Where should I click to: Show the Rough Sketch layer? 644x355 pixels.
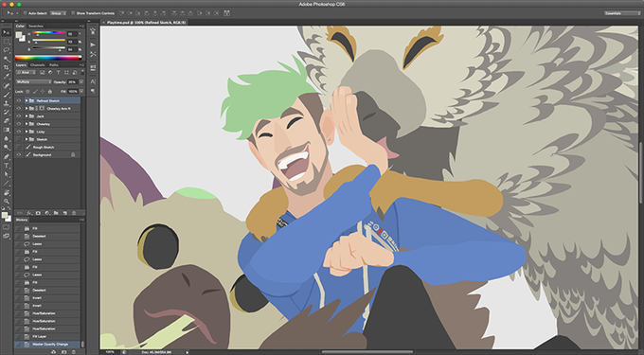pos(19,147)
